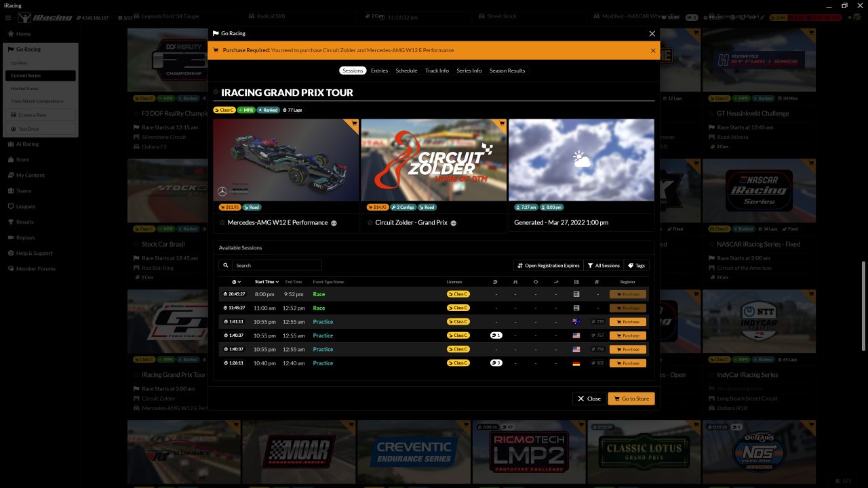The height and width of the screenshot is (488, 868).
Task: Click the Ranked badge under series title
Action: coord(268,110)
